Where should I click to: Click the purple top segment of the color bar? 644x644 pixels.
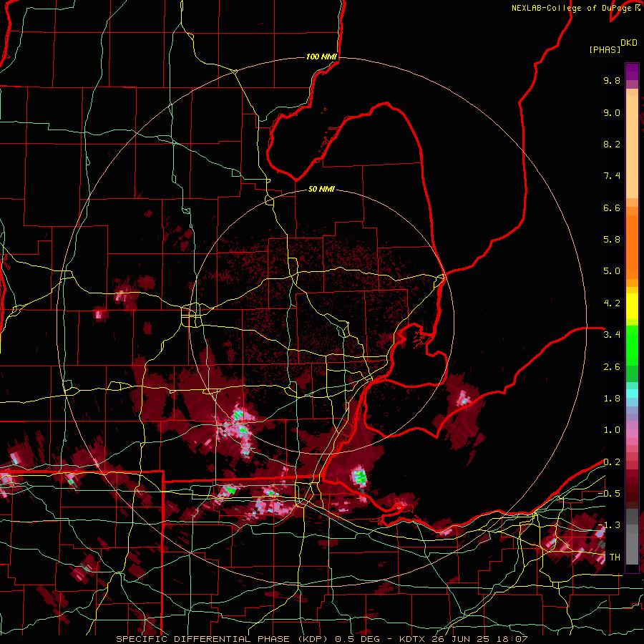pos(632,72)
